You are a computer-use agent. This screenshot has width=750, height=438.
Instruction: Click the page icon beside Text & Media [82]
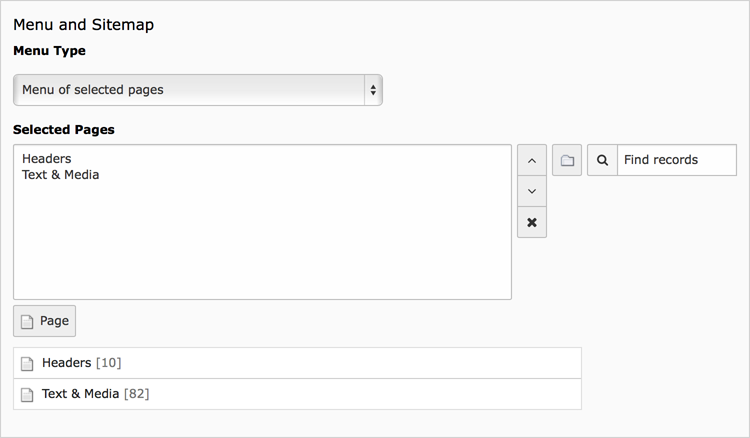28,394
